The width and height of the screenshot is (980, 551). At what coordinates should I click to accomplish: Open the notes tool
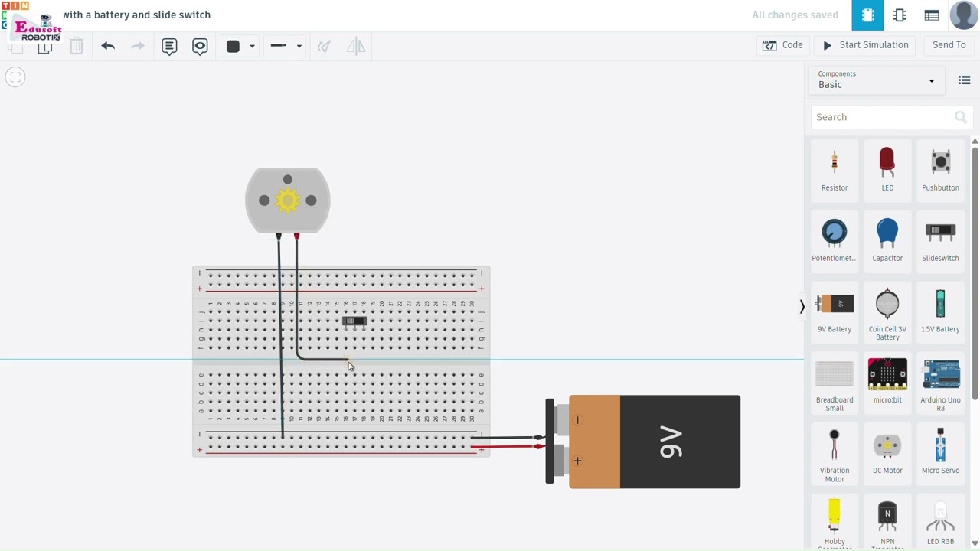pyautogui.click(x=169, y=46)
